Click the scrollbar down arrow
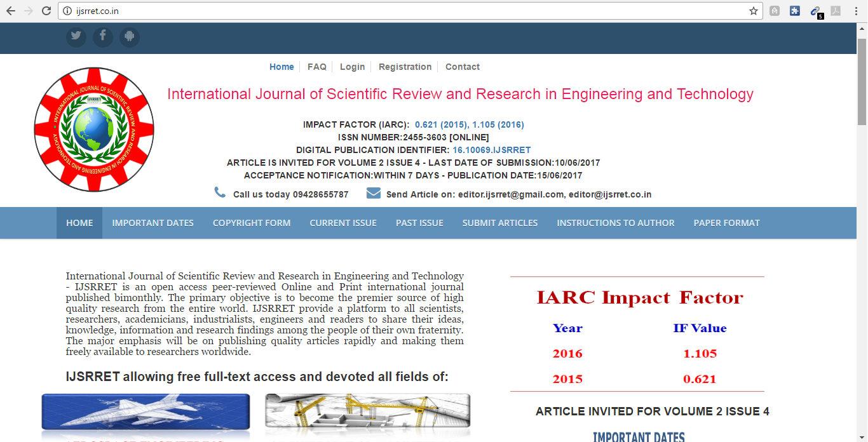The width and height of the screenshot is (868, 442). [x=862, y=436]
